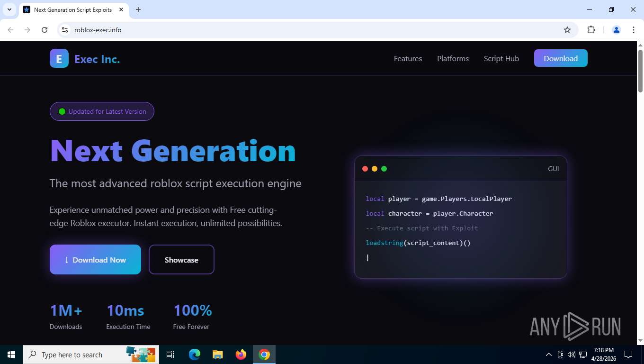Click the scrollbar down arrow
644x364 pixels.
click(640, 340)
